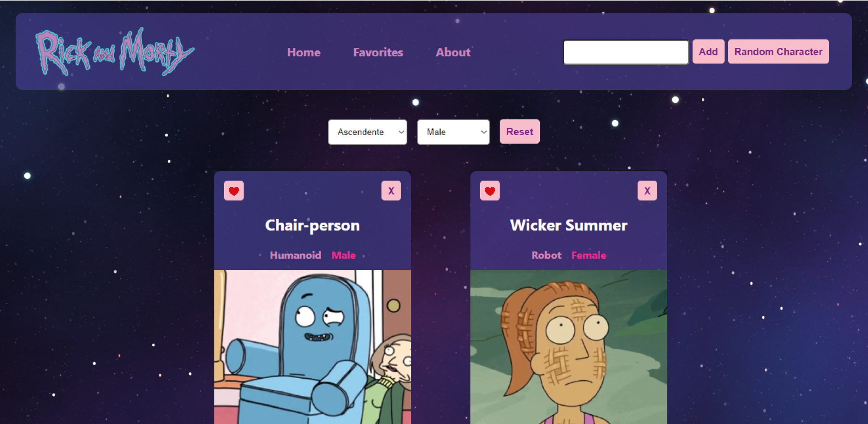This screenshot has width=868, height=424.
Task: Toggle favorite heart on Wicker Summer card
Action: pos(490,191)
